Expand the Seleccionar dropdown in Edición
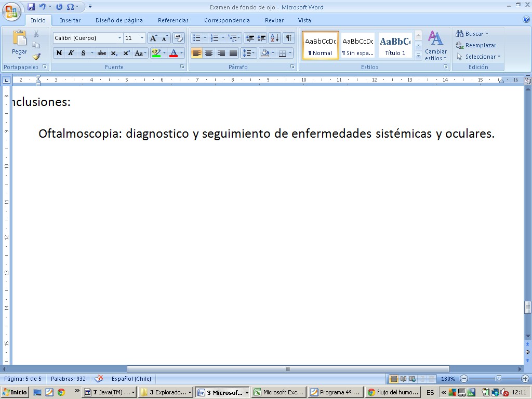The height and width of the screenshot is (399, 532). point(479,57)
